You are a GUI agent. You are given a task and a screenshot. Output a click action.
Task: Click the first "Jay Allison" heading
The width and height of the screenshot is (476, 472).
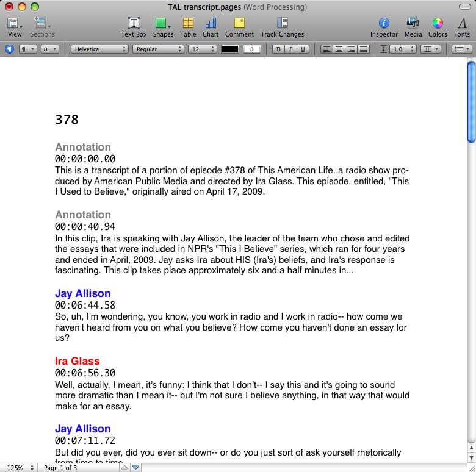click(x=82, y=293)
